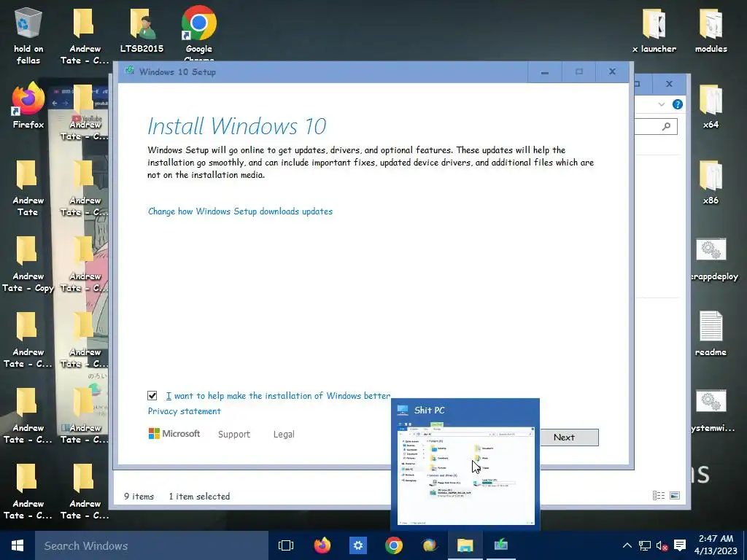This screenshot has height=560, width=747.
Task: Close the Windows 10 Setup window
Action: tap(612, 72)
